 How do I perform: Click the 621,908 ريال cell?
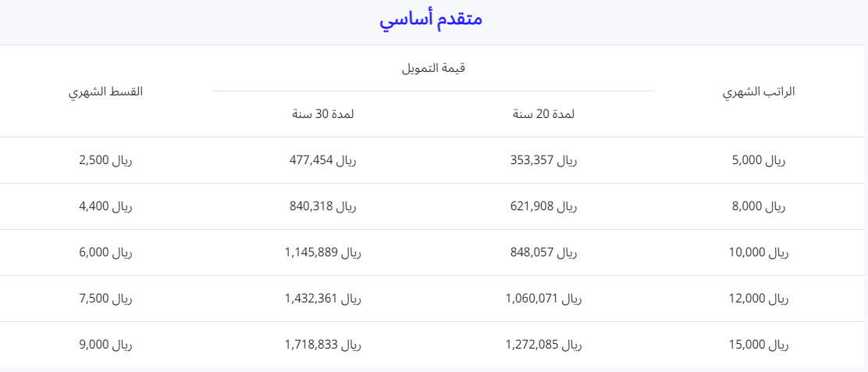pyautogui.click(x=543, y=207)
